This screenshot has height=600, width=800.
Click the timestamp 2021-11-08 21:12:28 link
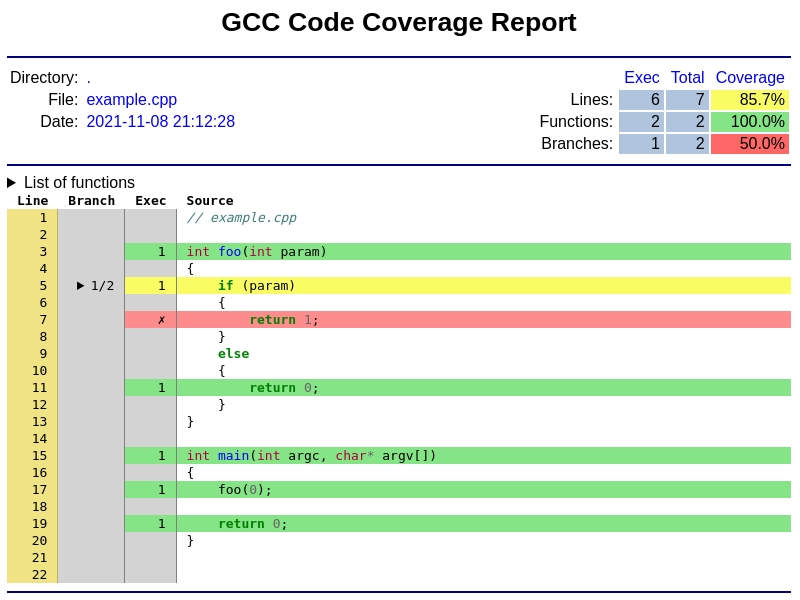[x=161, y=121]
